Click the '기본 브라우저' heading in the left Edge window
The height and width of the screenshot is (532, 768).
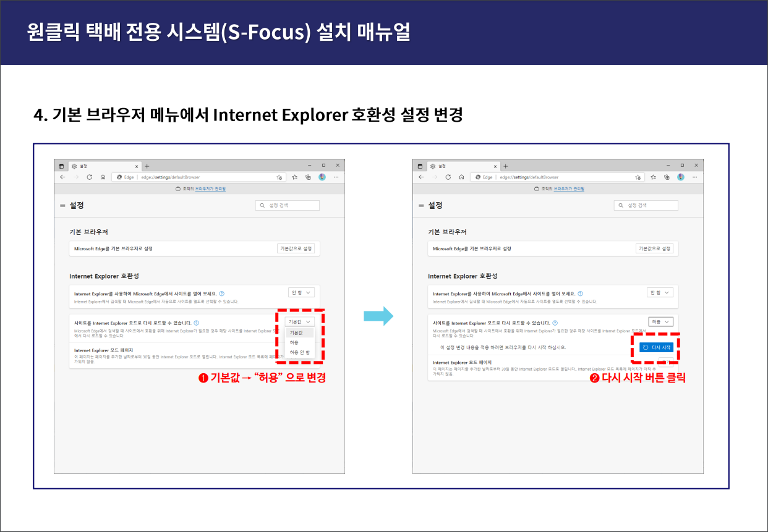click(88, 232)
